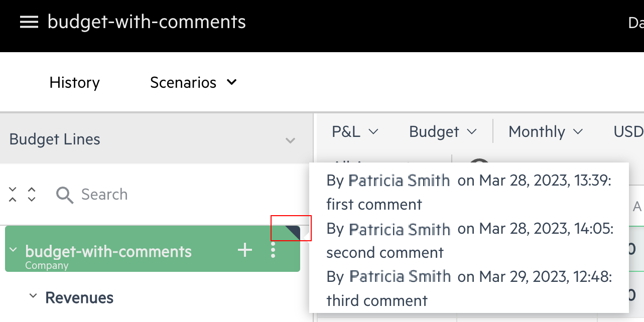The width and height of the screenshot is (644, 322).
Task: Click the search magnifier icon
Action: [65, 195]
